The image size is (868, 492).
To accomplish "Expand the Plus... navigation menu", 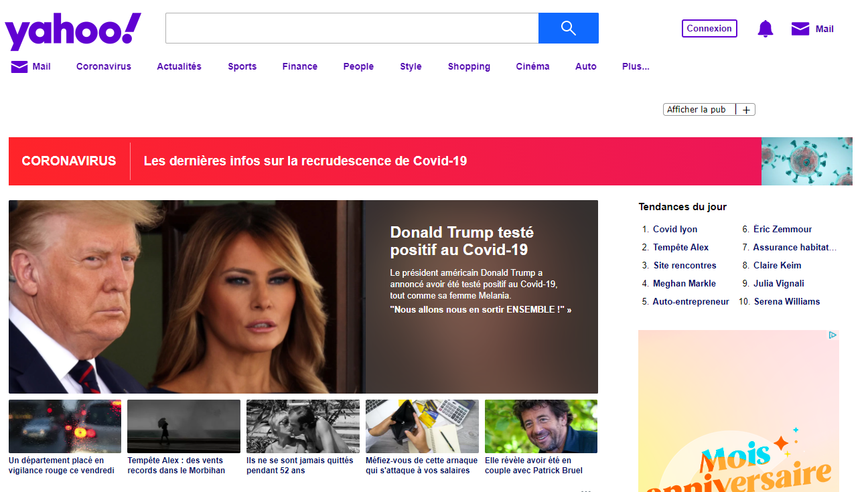I will tap(636, 66).
